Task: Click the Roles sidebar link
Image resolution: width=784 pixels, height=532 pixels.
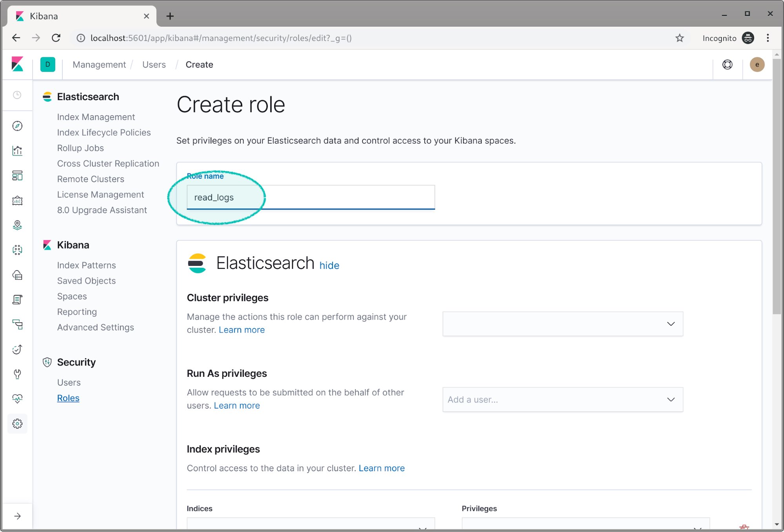Action: [x=68, y=398]
